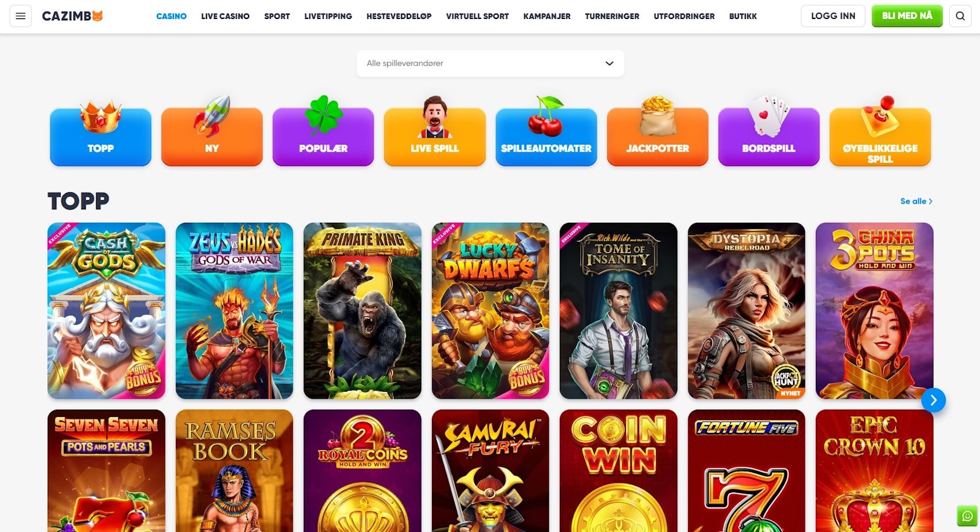Select the BORDSPILL cards category

[769, 137]
